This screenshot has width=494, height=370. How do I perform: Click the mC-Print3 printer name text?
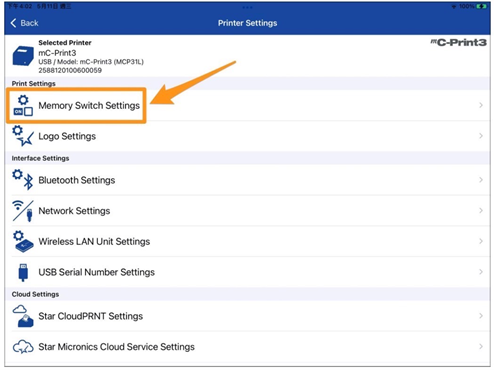pos(57,53)
